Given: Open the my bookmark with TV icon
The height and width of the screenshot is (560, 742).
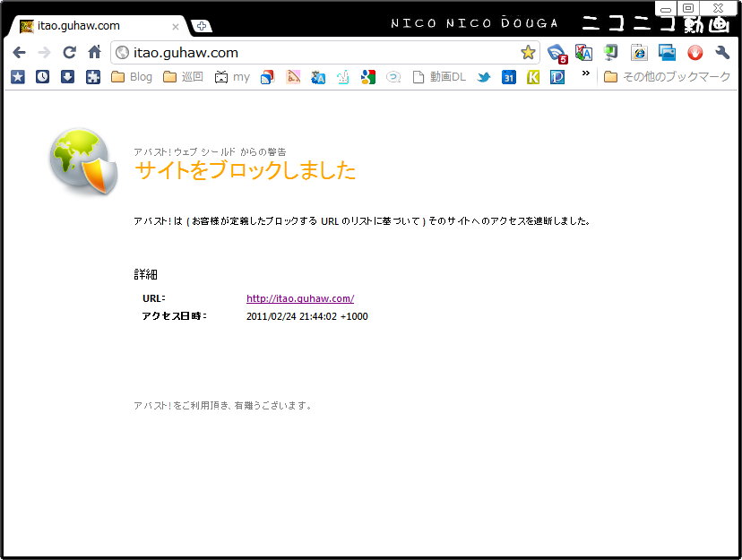Looking at the screenshot, I should [x=232, y=77].
